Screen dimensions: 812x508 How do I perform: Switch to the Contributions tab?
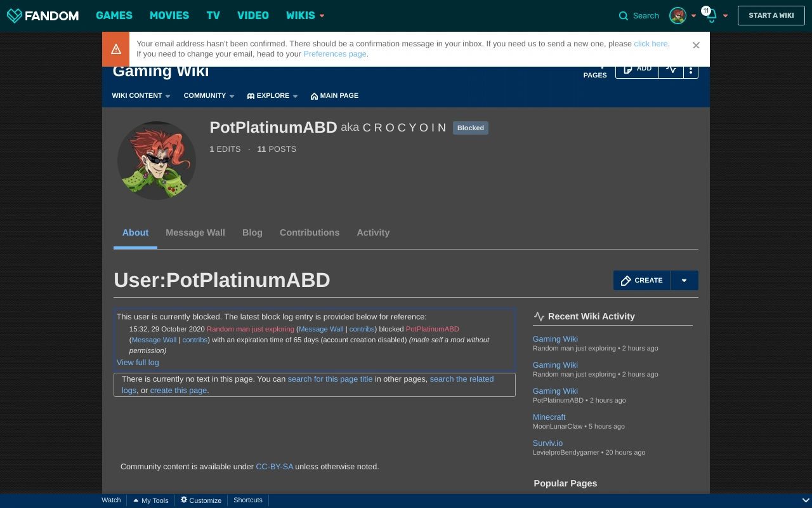coord(310,232)
